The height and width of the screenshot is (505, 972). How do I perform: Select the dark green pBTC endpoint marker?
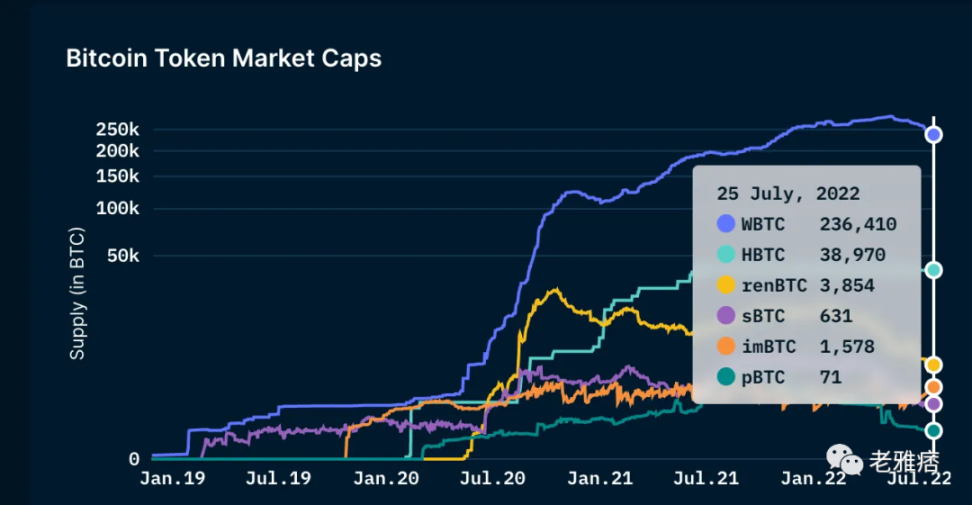(x=933, y=431)
